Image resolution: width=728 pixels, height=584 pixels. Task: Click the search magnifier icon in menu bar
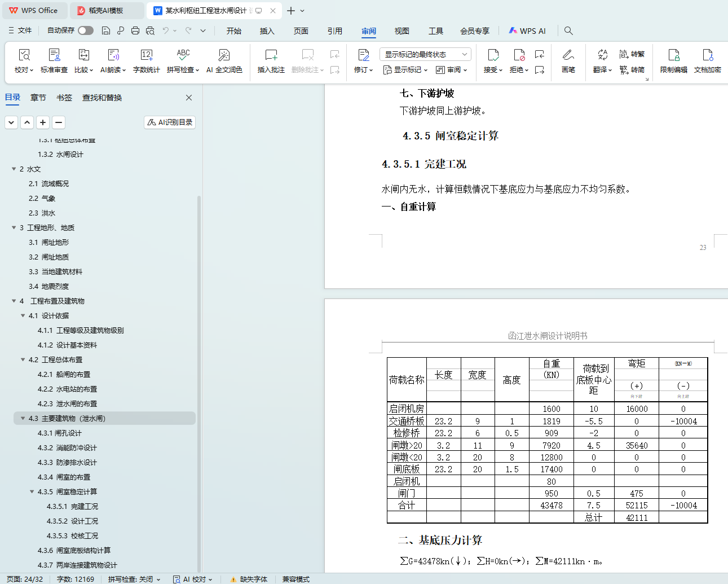click(568, 30)
